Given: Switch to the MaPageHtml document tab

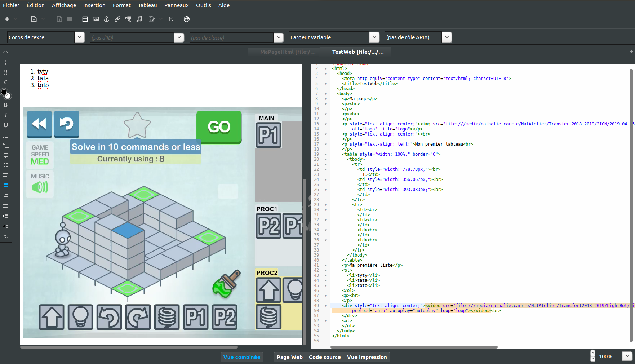Looking at the screenshot, I should 288,52.
